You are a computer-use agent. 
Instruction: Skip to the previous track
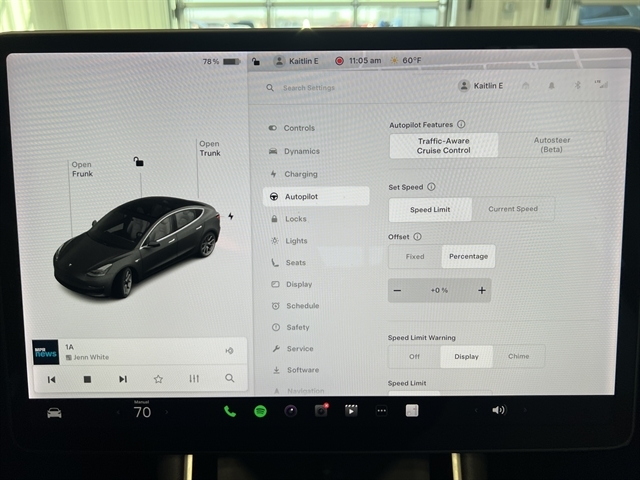click(x=51, y=380)
